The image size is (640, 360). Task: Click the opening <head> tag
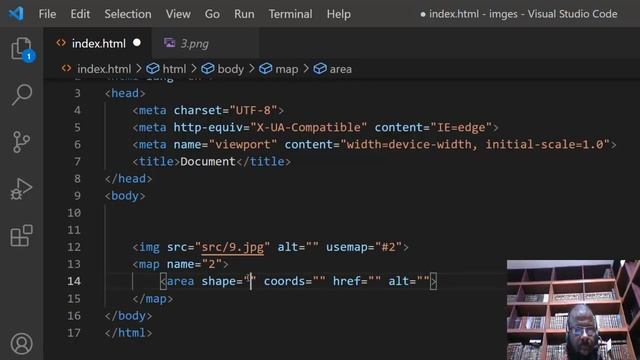pos(125,93)
